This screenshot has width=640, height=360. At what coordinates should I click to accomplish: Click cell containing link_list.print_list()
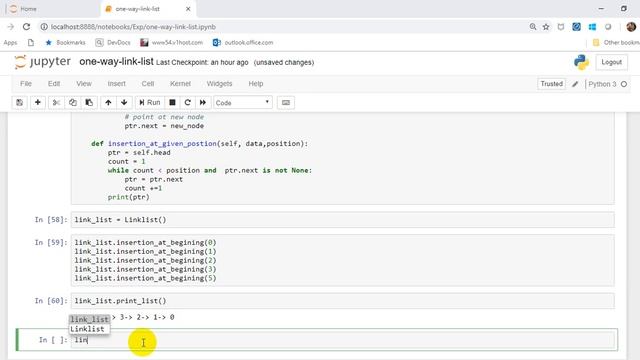coord(342,301)
